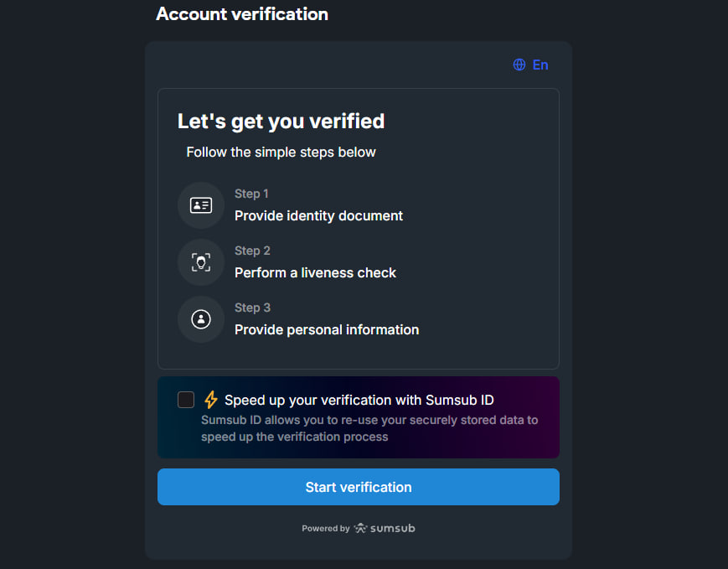Image resolution: width=728 pixels, height=569 pixels.
Task: Open the En language selector
Action: (540, 65)
